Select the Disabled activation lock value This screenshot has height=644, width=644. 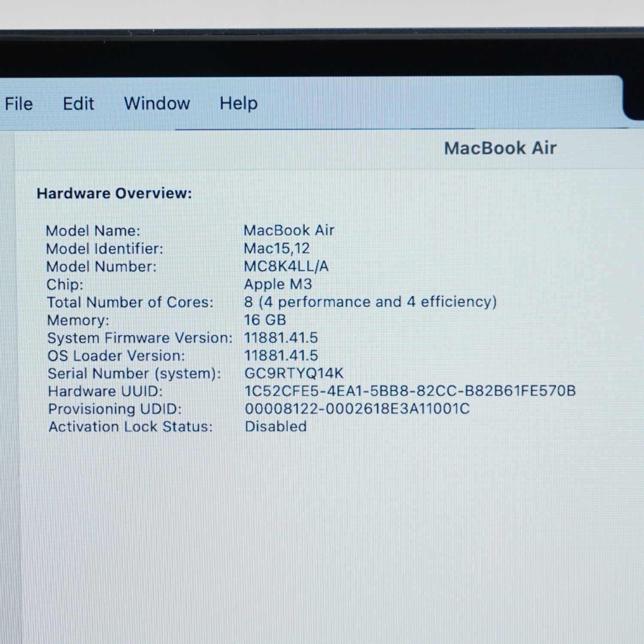coord(276,426)
